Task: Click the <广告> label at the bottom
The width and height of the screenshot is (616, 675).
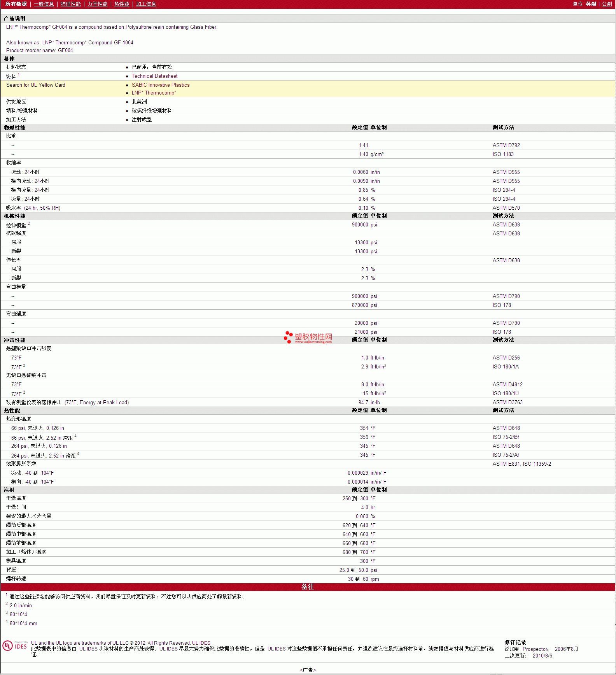Action: [308, 670]
